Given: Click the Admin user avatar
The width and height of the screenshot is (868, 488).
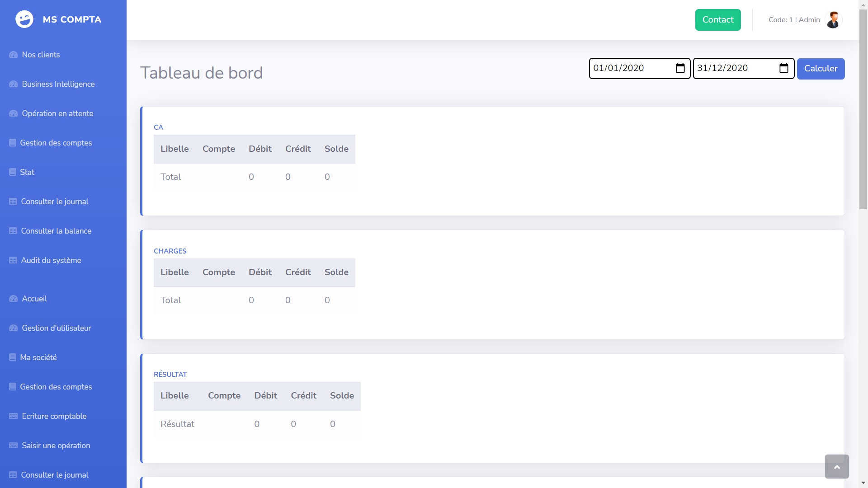Looking at the screenshot, I should (x=833, y=20).
